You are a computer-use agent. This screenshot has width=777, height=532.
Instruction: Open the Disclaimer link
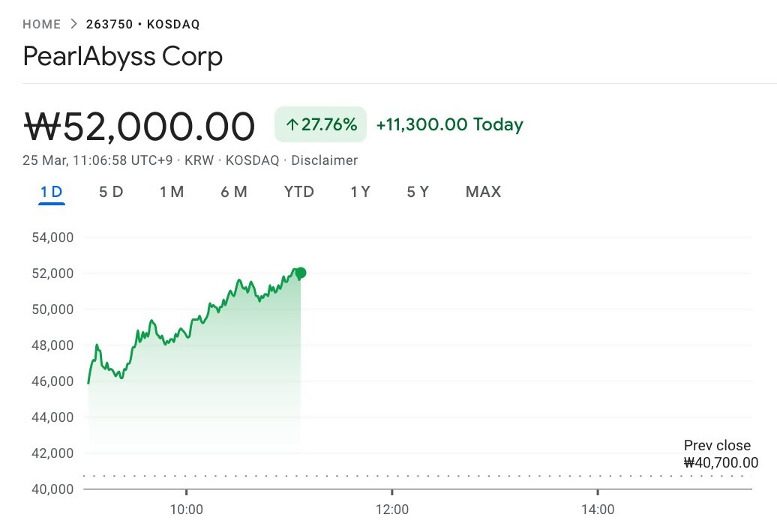pyautogui.click(x=324, y=160)
